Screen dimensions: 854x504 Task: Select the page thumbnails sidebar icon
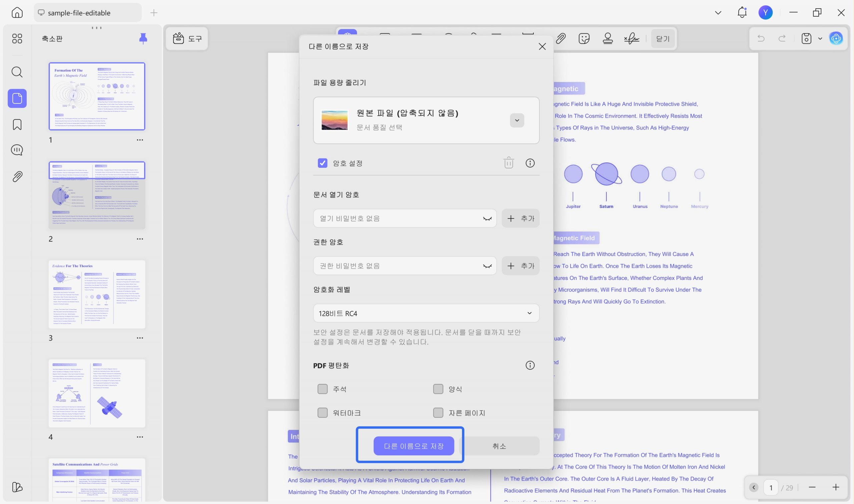click(x=17, y=98)
